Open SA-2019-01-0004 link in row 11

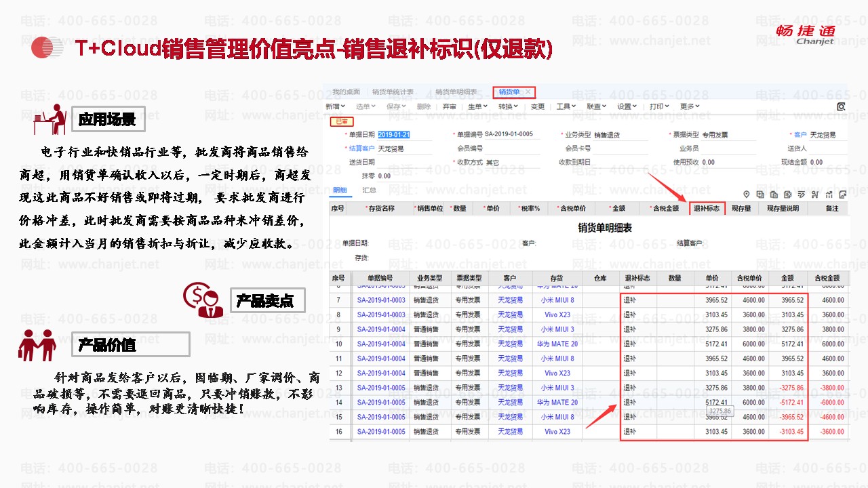tap(381, 359)
